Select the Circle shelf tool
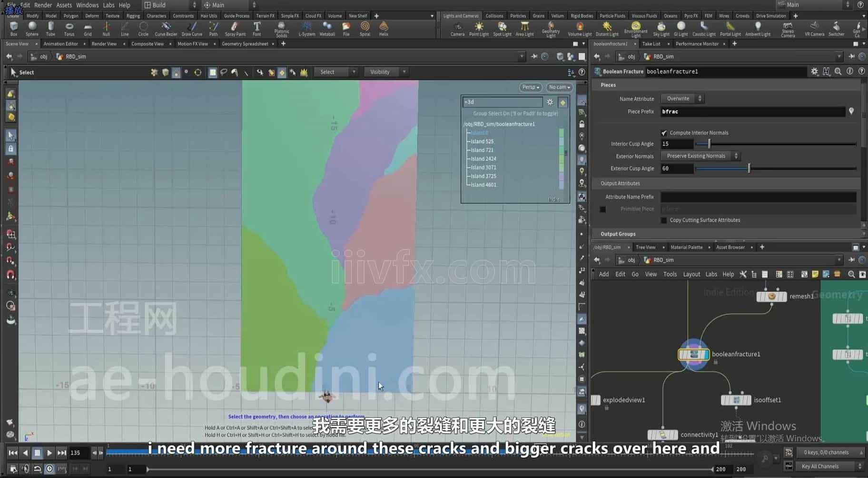The width and height of the screenshot is (868, 478). point(143,29)
